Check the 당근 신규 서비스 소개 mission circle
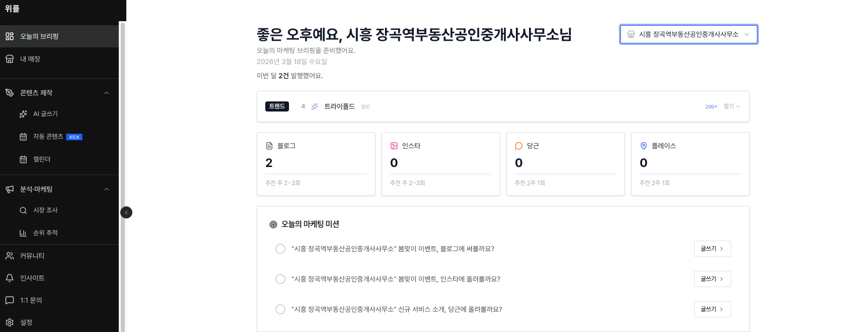Screen dimensions: 868x332 tap(280, 309)
